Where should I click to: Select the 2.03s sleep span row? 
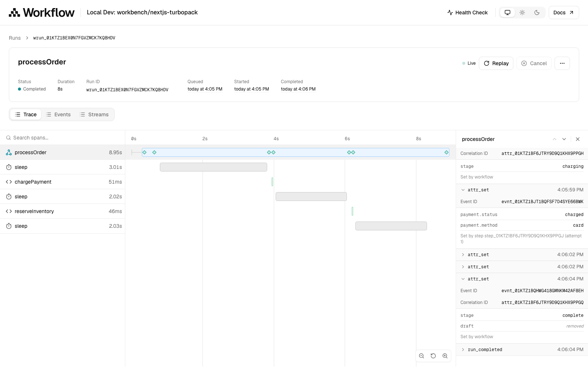[62, 226]
